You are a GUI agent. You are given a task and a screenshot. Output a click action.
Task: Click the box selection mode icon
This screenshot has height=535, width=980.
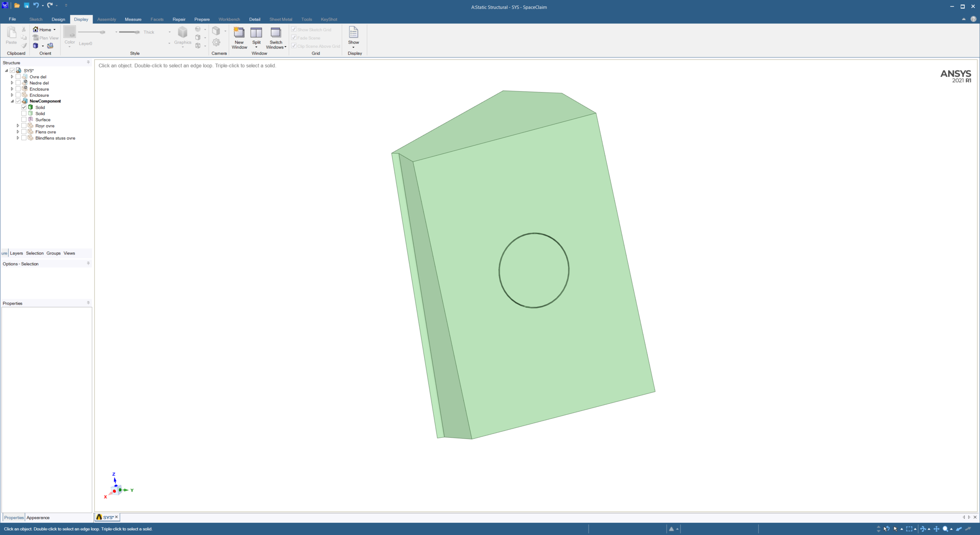click(x=909, y=529)
